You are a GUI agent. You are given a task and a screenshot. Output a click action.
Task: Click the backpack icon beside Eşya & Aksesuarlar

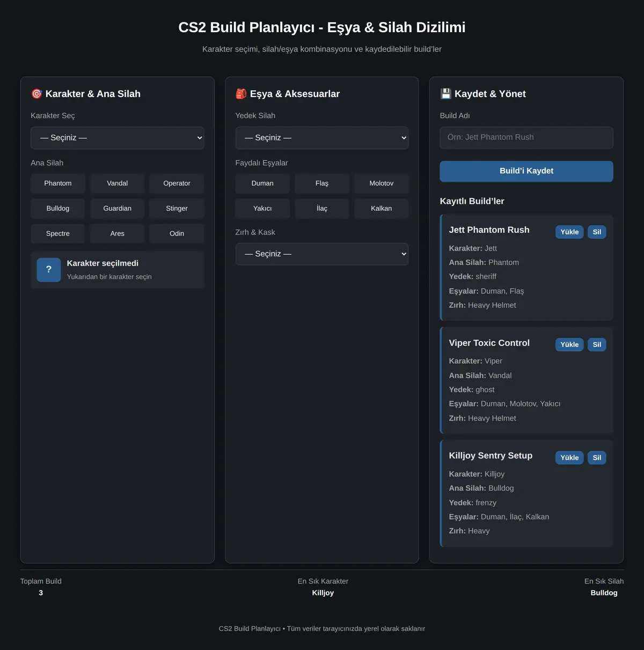pos(241,94)
